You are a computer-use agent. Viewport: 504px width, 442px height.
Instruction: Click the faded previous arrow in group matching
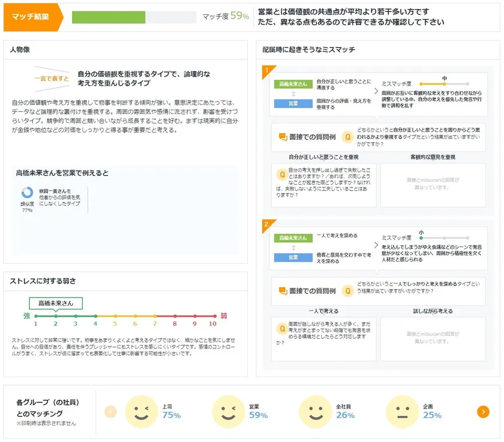[x=110, y=411]
